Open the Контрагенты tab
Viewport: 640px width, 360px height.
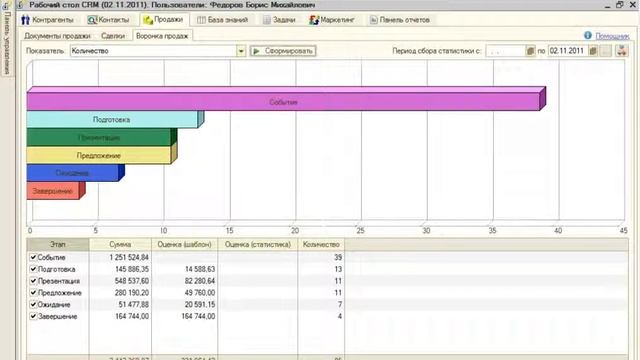coord(47,20)
